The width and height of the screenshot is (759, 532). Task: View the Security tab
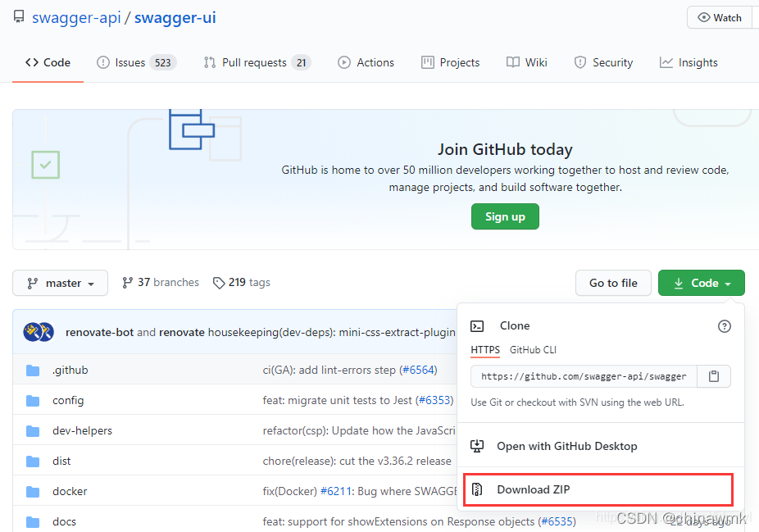pos(603,62)
